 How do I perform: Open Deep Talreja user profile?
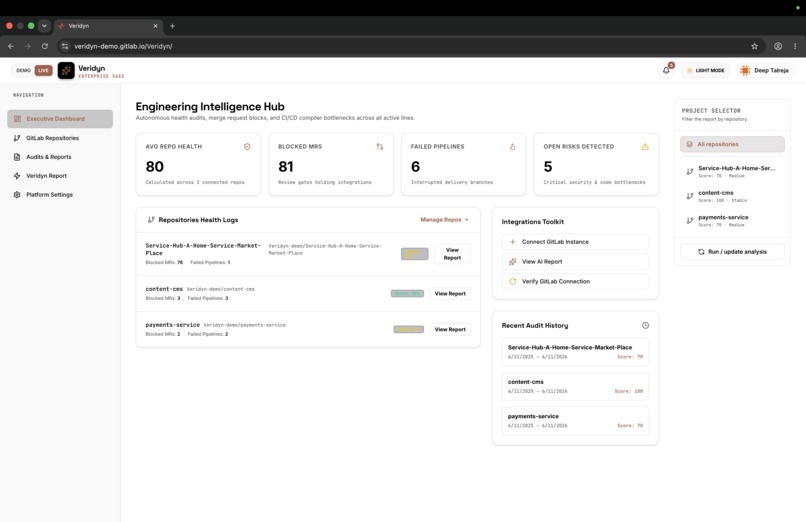click(x=765, y=70)
